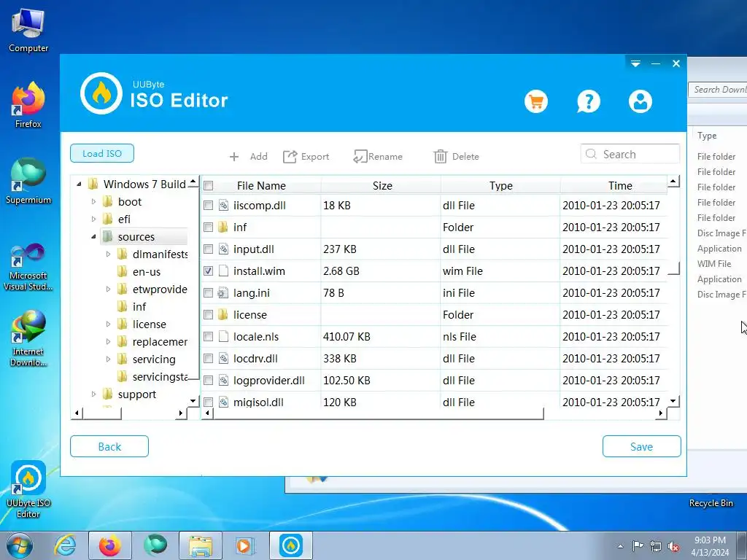
Task: Go Back to the previous screen
Action: (109, 447)
